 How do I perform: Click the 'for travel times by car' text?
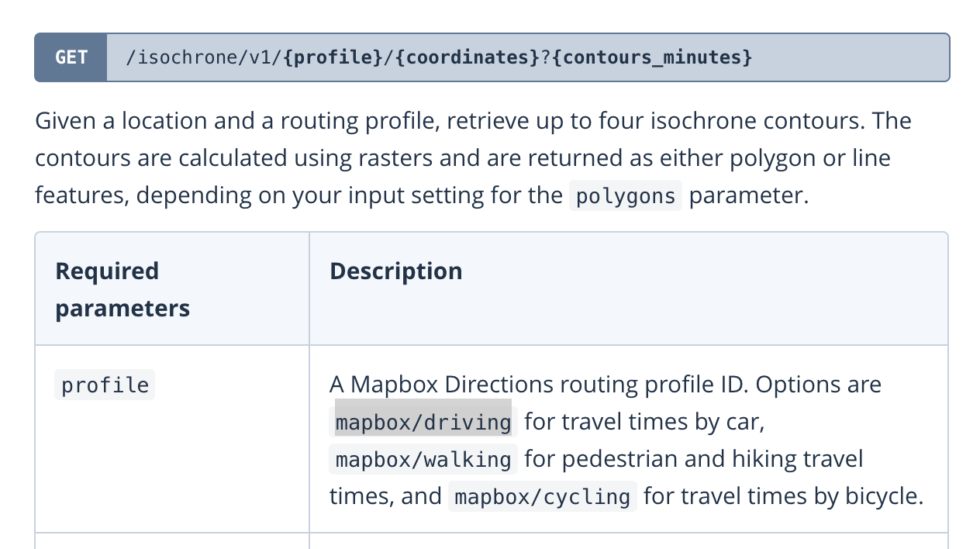pos(645,422)
